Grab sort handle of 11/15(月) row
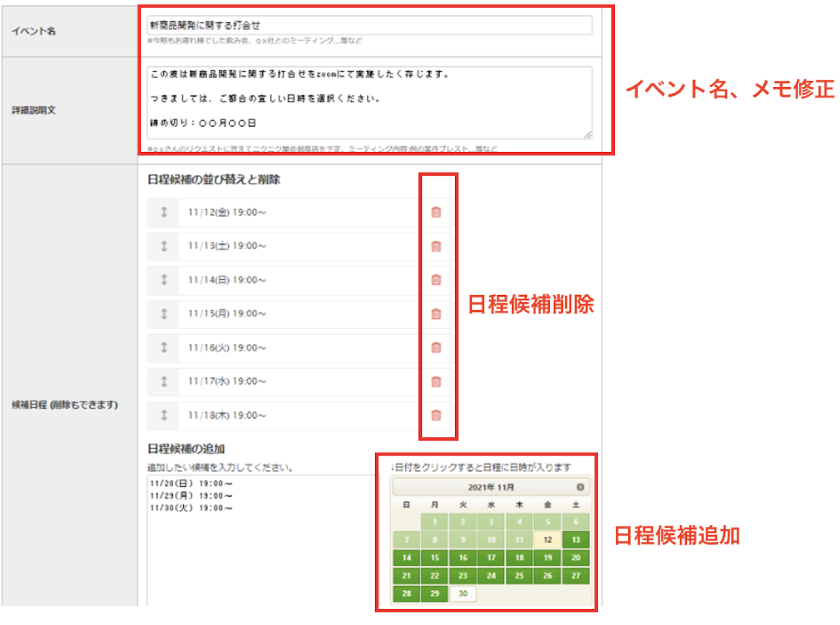The image size is (840, 625). pos(164,314)
